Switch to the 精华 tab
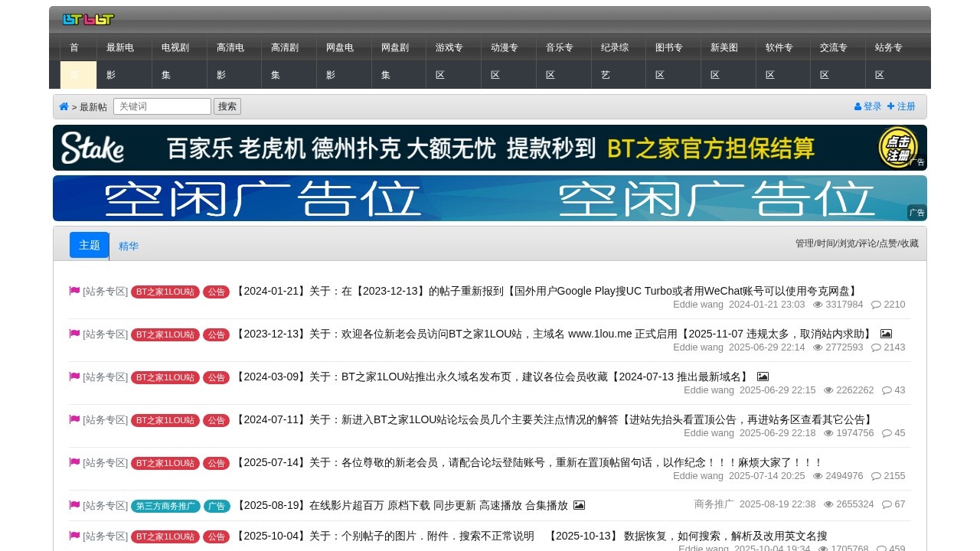The width and height of the screenshot is (980, 551). 129,246
